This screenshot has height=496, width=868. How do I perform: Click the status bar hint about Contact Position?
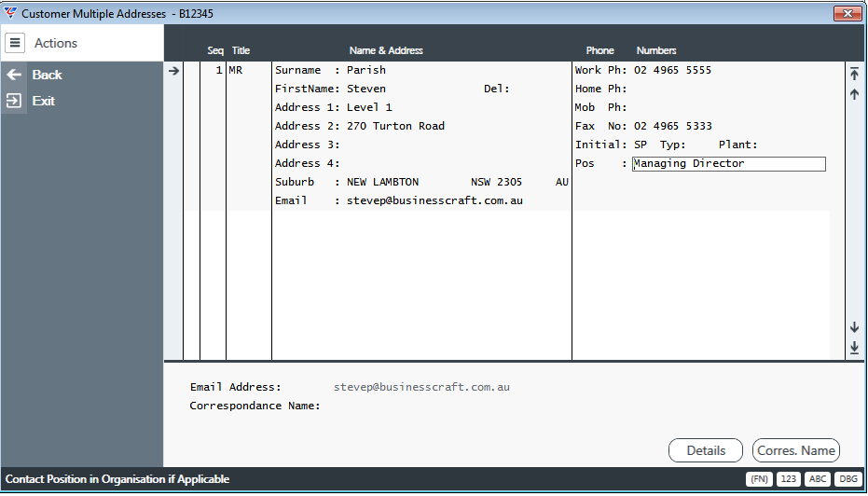tap(117, 479)
